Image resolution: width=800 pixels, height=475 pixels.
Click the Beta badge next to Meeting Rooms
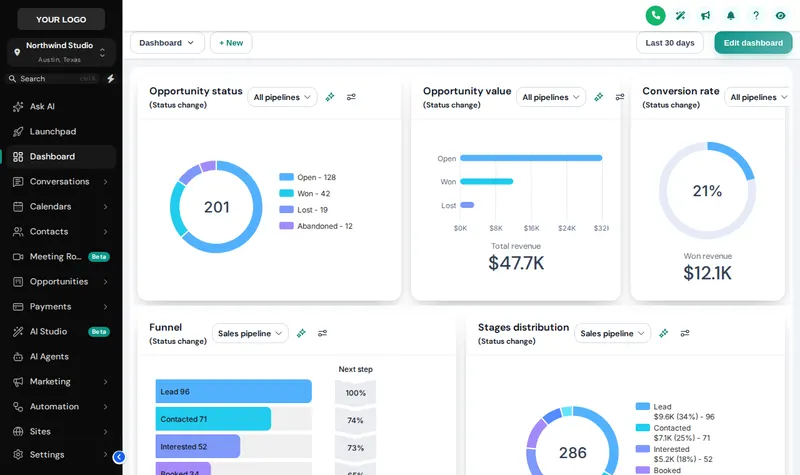[99, 257]
